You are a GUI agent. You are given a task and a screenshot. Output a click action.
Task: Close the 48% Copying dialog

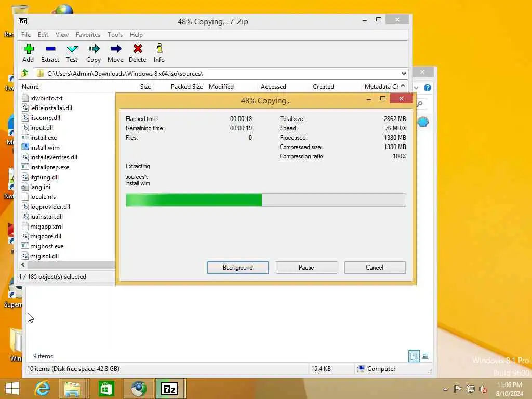(x=402, y=98)
